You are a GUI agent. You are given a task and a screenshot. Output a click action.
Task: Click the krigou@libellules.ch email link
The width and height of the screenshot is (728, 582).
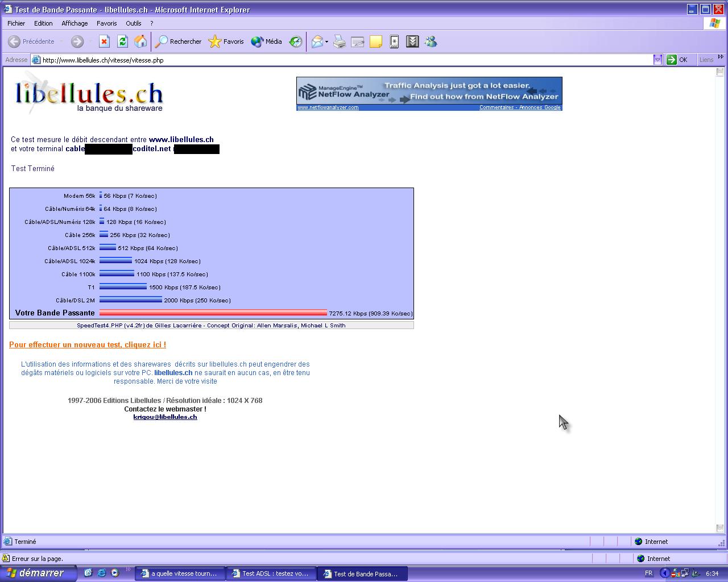tap(165, 417)
